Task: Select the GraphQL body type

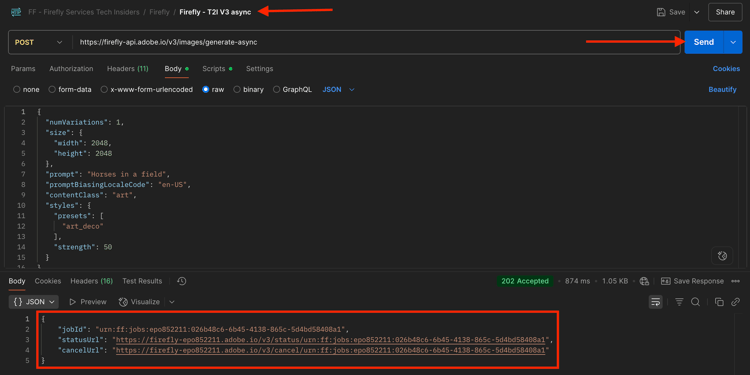Action: pyautogui.click(x=292, y=89)
